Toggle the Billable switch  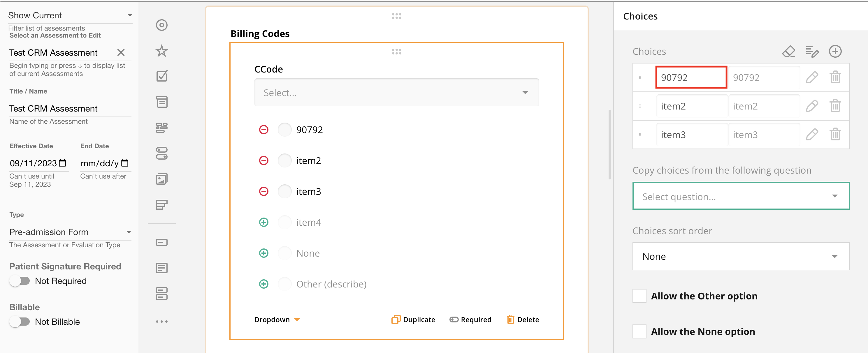[x=20, y=321]
